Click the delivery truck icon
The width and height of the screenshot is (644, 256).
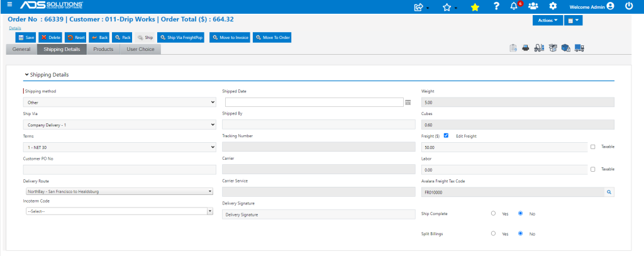coord(579,48)
